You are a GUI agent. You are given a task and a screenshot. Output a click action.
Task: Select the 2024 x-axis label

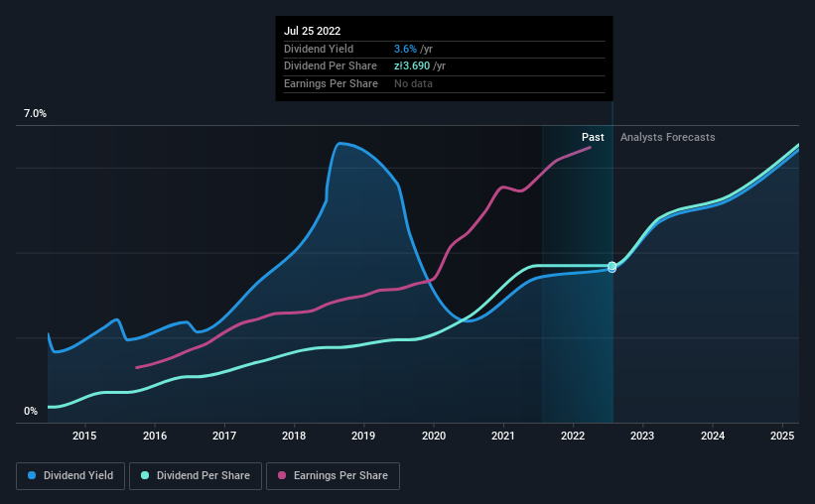tap(713, 436)
